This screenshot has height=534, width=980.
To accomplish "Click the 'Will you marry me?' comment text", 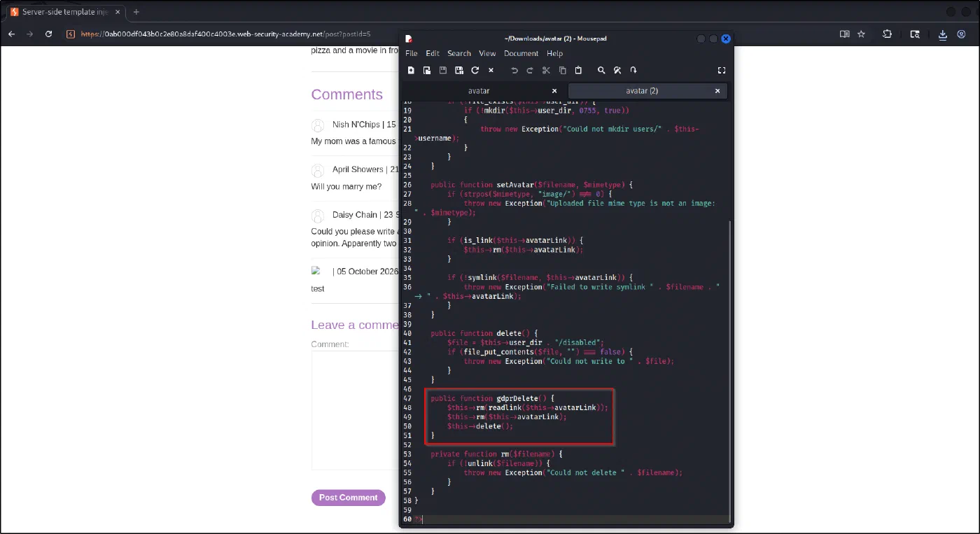I will 346,187.
